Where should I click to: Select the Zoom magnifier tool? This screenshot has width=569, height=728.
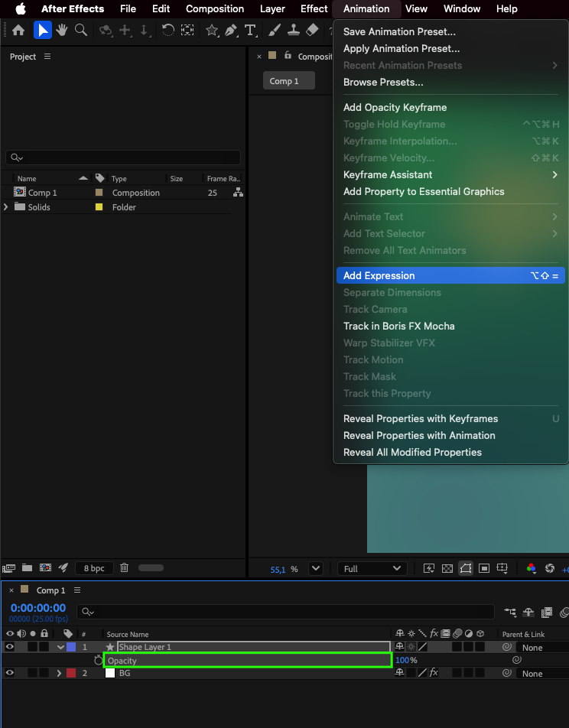(x=81, y=31)
